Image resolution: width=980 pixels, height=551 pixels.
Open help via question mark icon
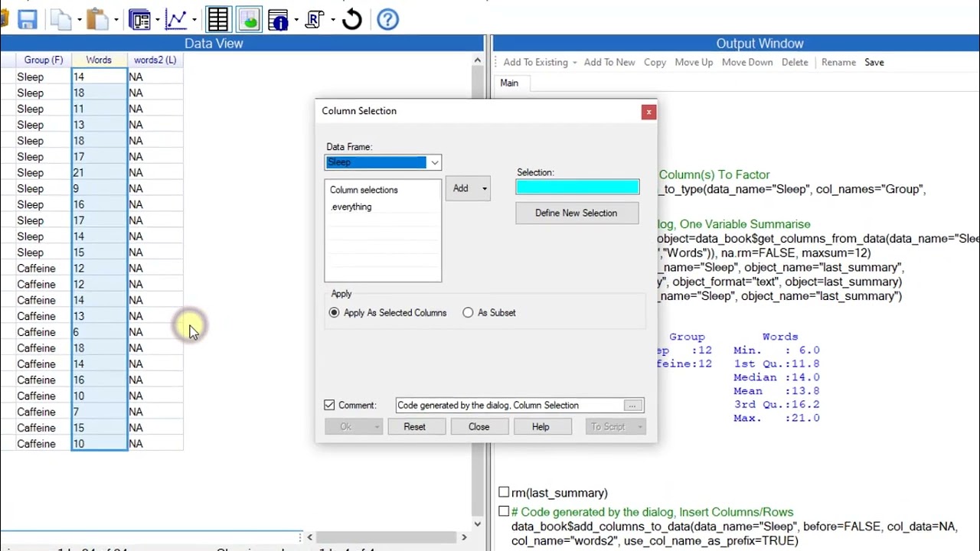[388, 20]
